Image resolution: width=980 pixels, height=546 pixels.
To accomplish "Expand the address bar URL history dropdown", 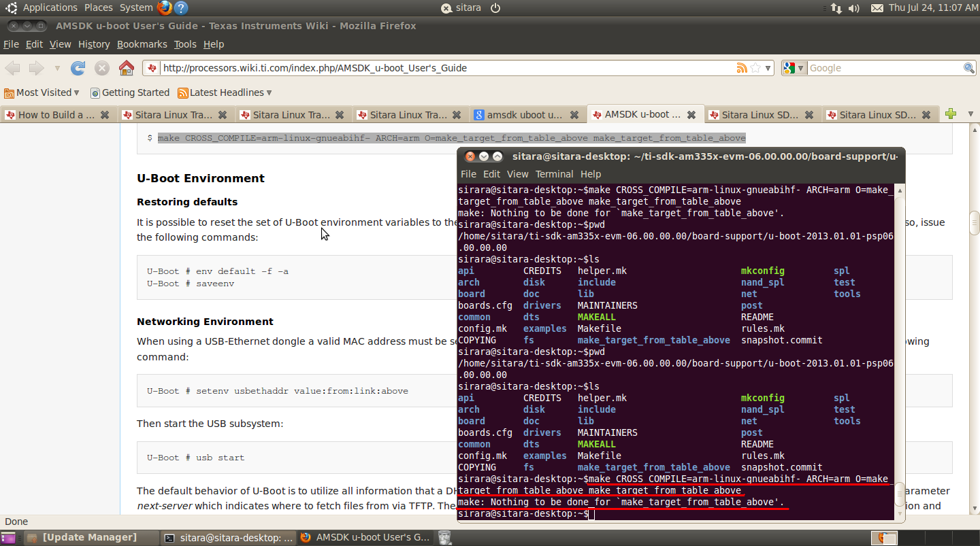I will pyautogui.click(x=768, y=68).
